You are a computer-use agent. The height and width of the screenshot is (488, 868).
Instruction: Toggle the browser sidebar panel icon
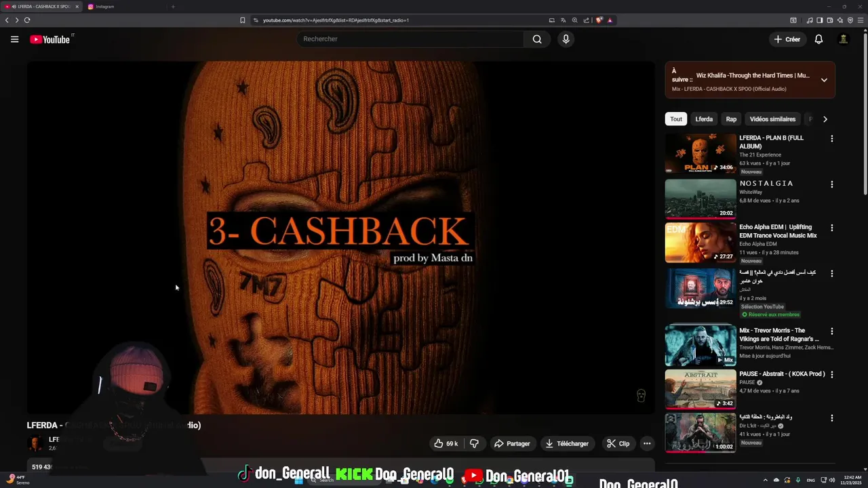[820, 20]
